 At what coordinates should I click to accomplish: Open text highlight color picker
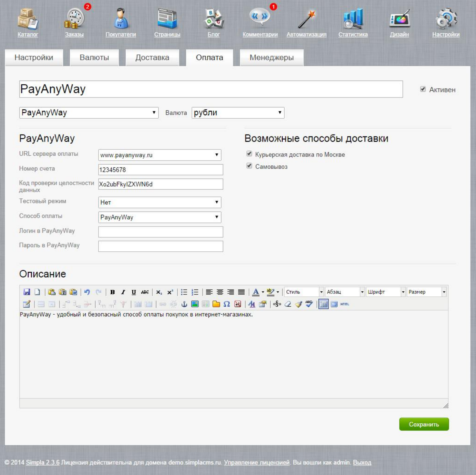271,292
